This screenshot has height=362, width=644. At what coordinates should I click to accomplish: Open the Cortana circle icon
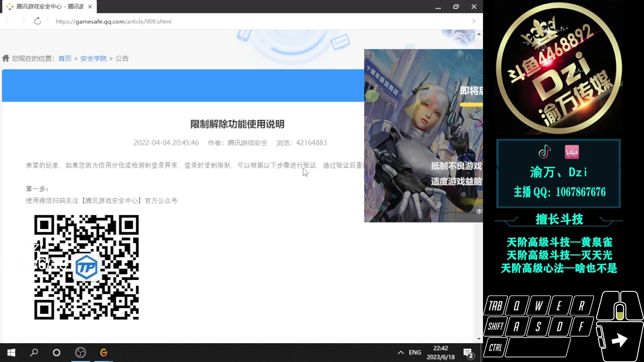pos(57,353)
